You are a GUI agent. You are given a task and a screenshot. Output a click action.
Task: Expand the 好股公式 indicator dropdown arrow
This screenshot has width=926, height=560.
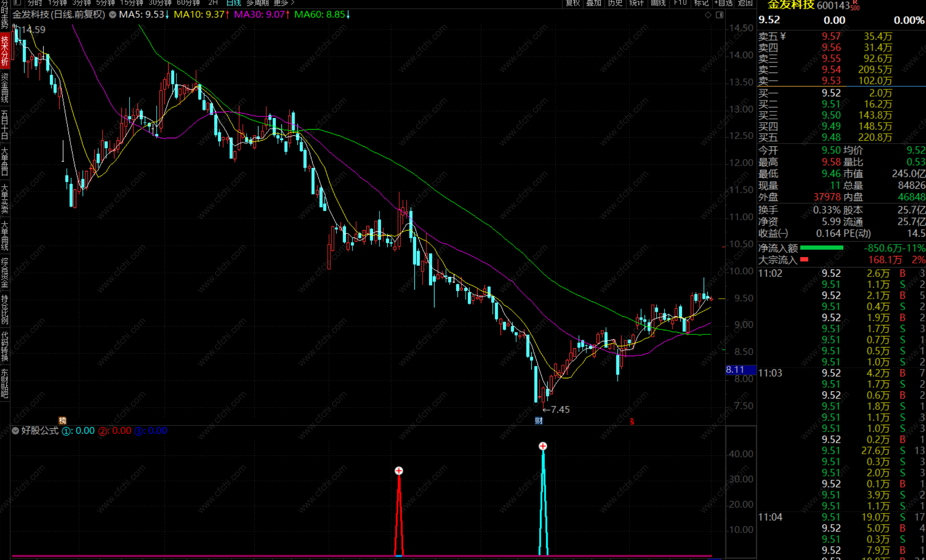pos(16,431)
